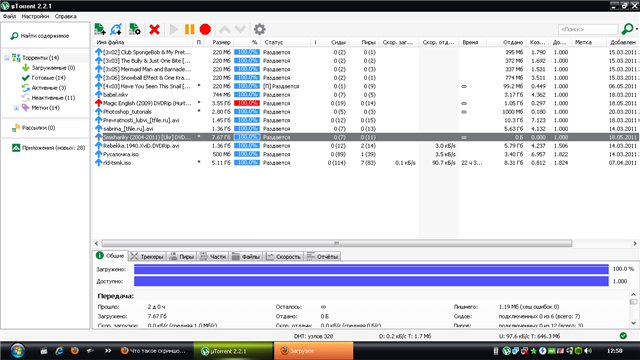Select [3x02] Club SpongeBob torrent row
The height and width of the screenshot is (360, 640).
pyautogui.click(x=366, y=52)
